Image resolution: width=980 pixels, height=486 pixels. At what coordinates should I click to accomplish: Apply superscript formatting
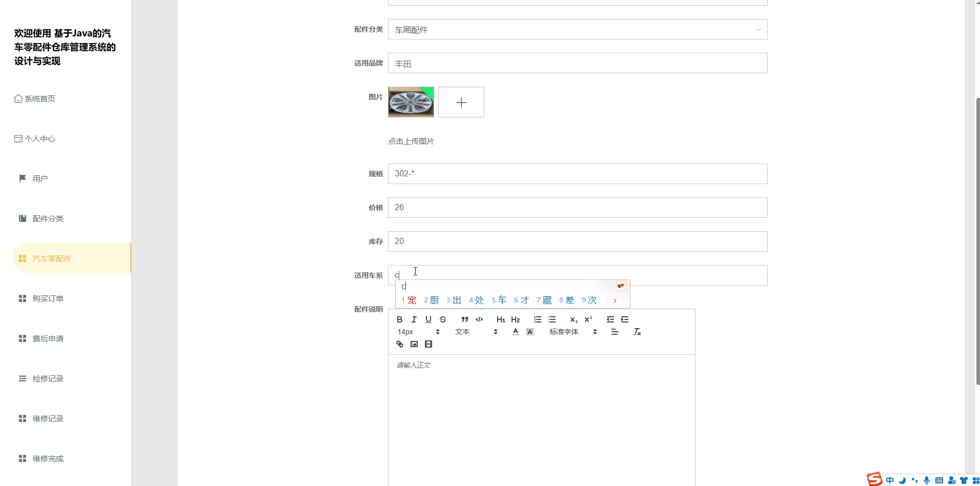[x=588, y=319]
